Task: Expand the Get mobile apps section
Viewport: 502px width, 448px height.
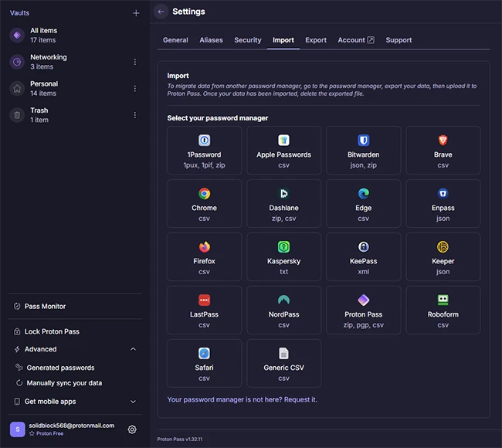Action: click(133, 402)
